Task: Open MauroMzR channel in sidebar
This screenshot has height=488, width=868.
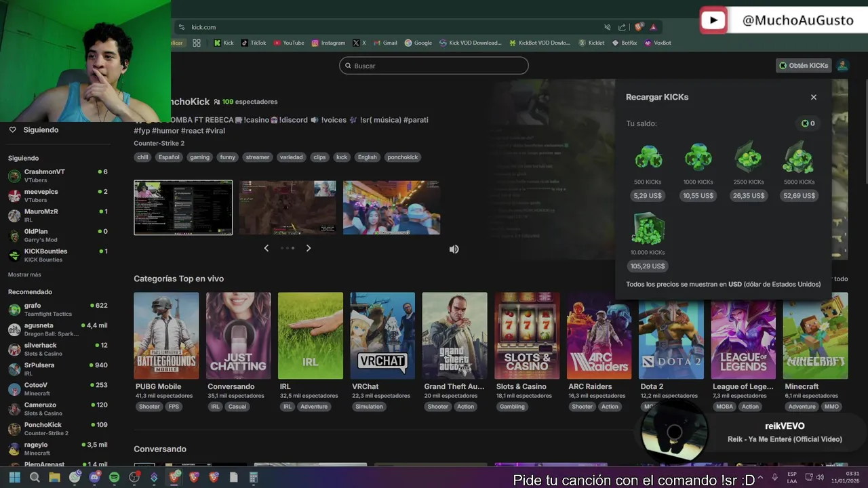Action: tap(58, 216)
